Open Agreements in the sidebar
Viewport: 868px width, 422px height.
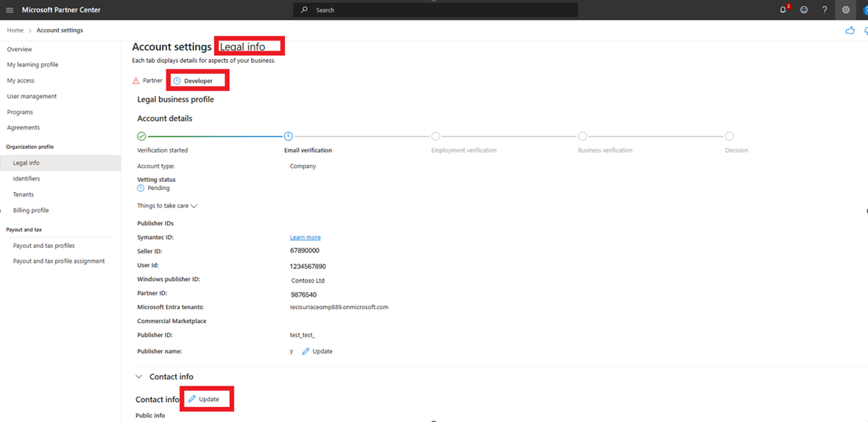(23, 128)
